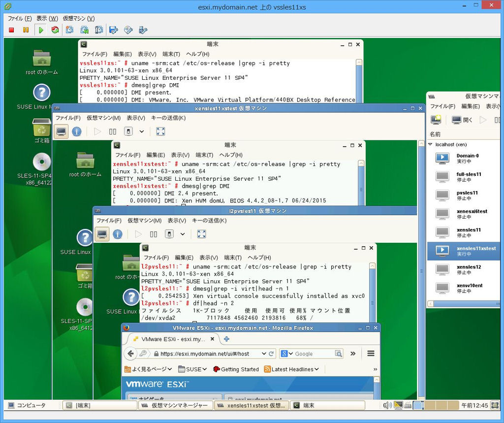
Task: Click shutdown power icon in xensles11xstest window
Action: tap(128, 131)
